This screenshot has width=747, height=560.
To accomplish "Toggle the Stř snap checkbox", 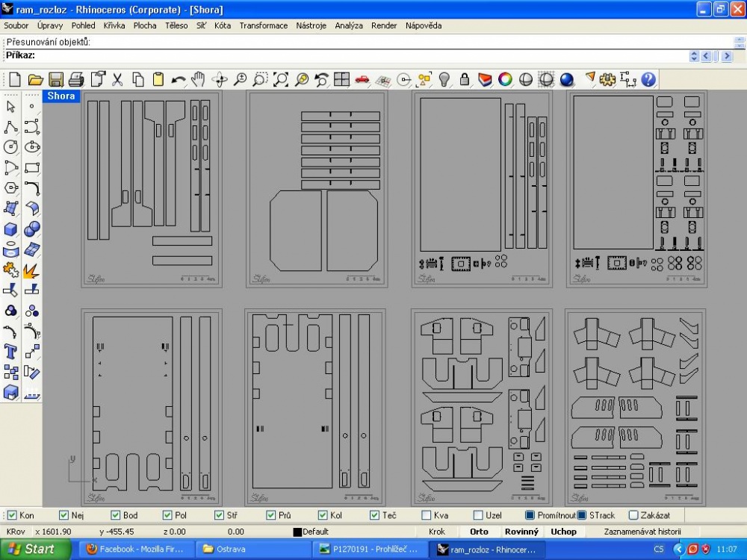I will pyautogui.click(x=219, y=515).
